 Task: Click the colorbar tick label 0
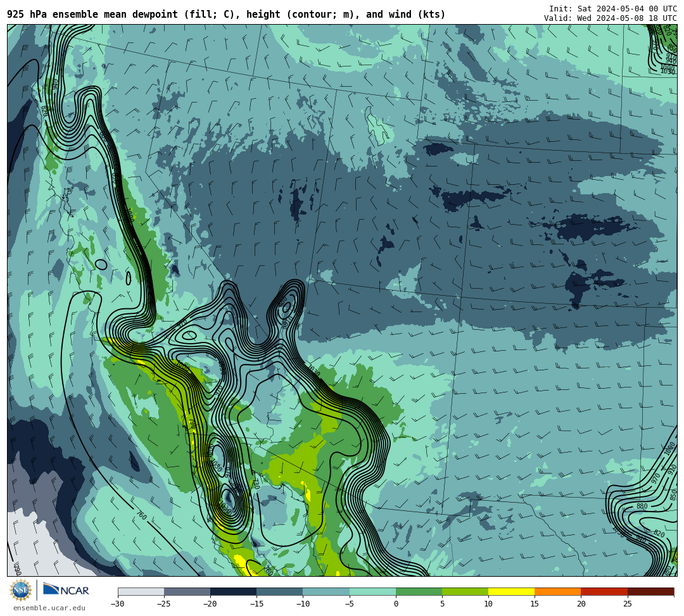pos(396,604)
